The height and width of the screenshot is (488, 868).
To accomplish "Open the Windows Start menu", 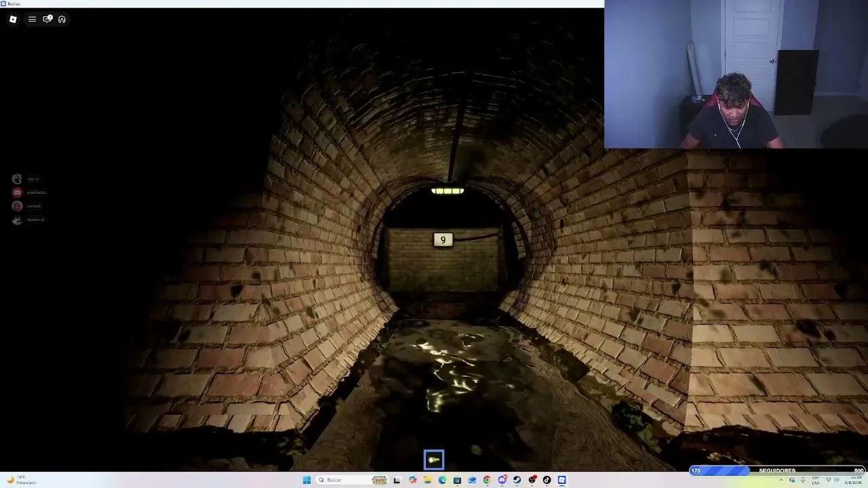I will pos(307,480).
